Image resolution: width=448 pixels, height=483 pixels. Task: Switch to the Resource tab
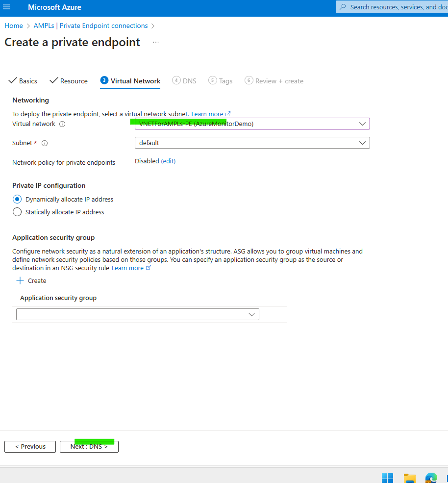69,81
